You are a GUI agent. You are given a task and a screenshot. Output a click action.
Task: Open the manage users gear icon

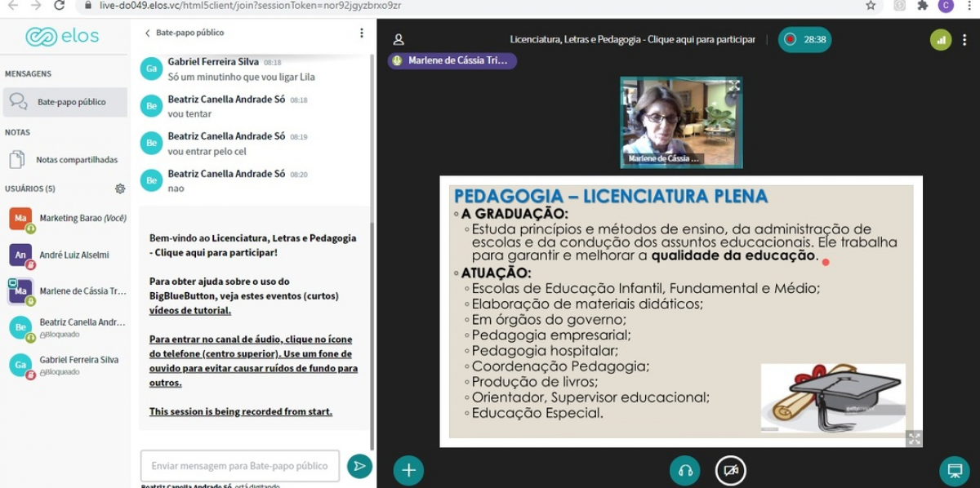(120, 189)
